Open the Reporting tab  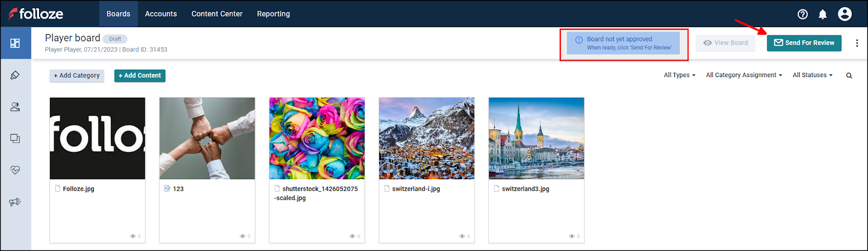click(x=273, y=14)
